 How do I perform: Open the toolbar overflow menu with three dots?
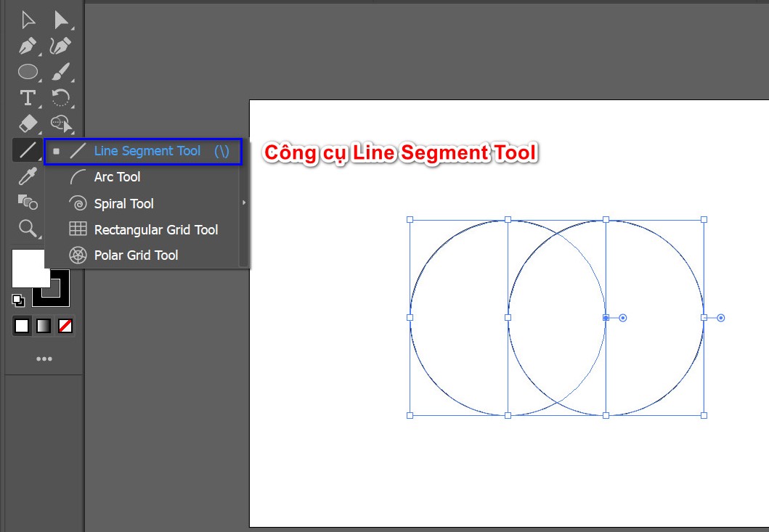pyautogui.click(x=44, y=358)
